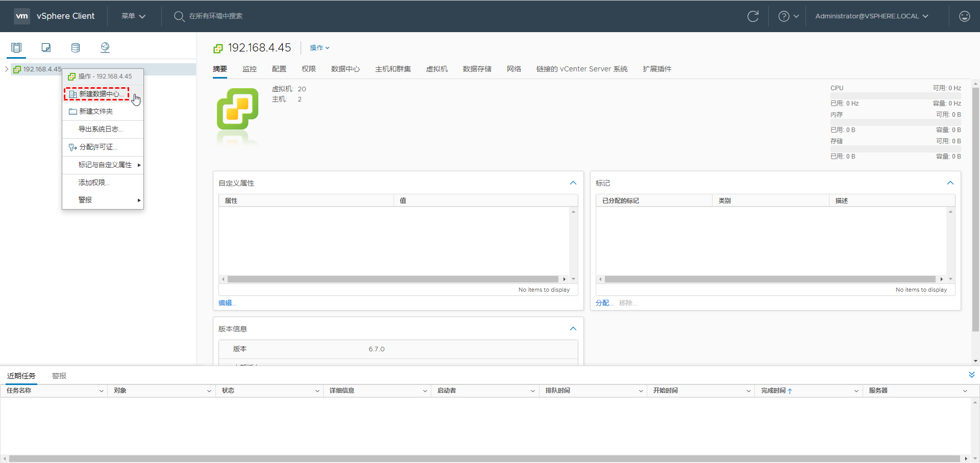Click the search magnifier icon
980x463 pixels.
coord(179,16)
